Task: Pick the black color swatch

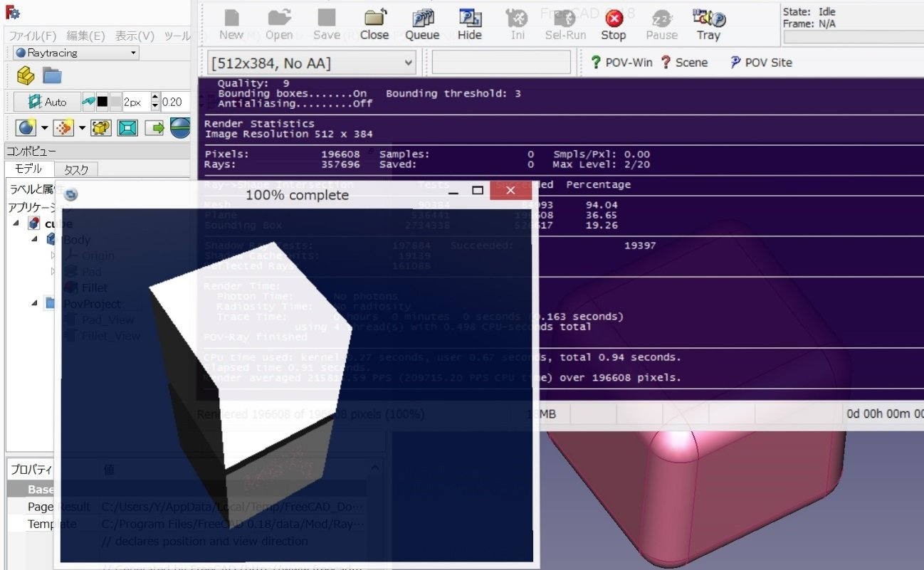Action: [x=103, y=102]
